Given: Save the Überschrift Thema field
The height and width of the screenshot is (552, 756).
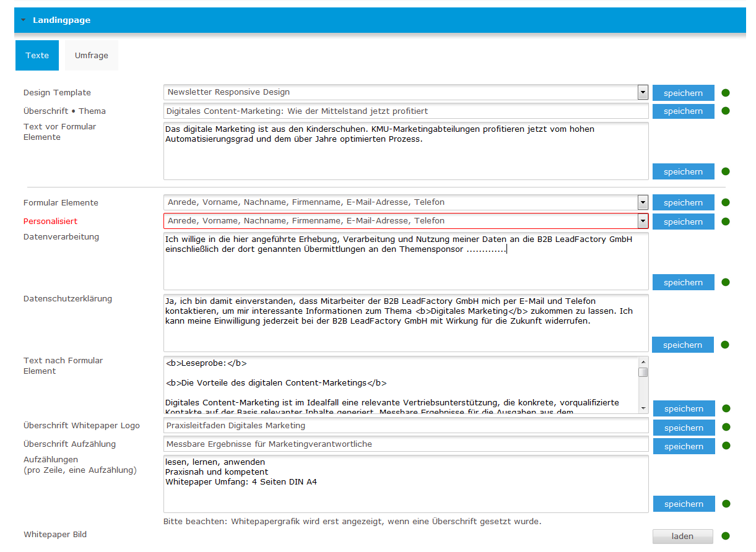Looking at the screenshot, I should 684,111.
